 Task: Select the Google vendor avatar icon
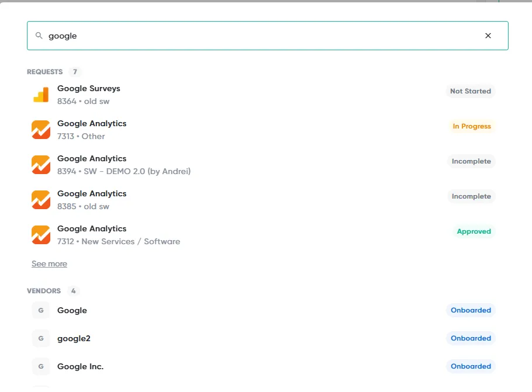41,310
